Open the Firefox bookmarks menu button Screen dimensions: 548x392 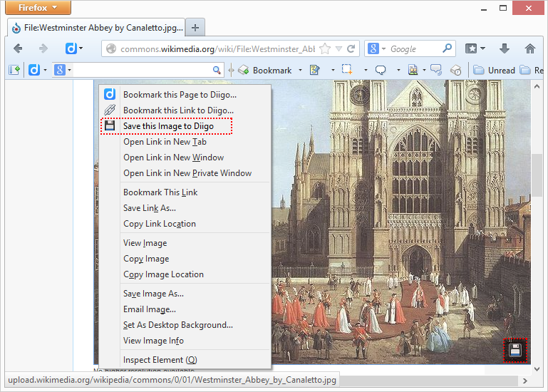coord(471,48)
